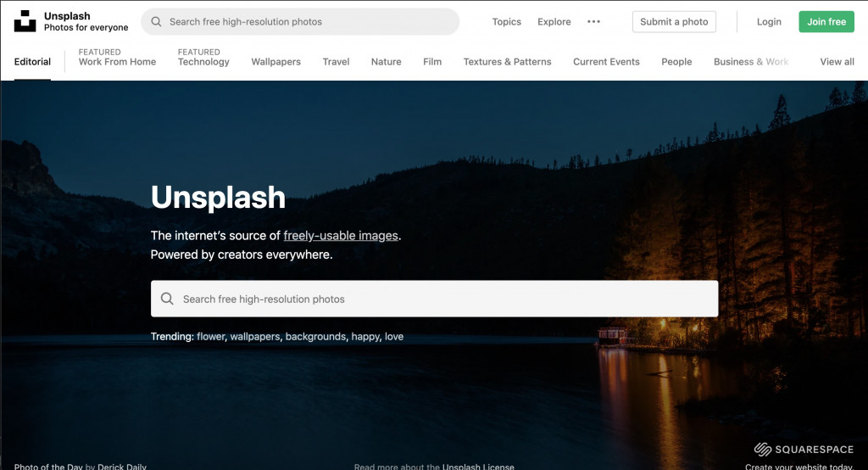Open Photo of the Day link
Viewport: 868px width, 470px height.
tap(48, 466)
